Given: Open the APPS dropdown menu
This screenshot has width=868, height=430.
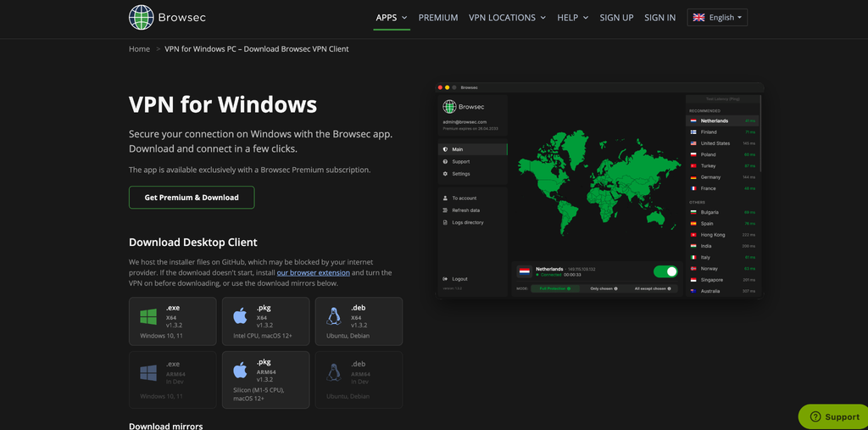Looking at the screenshot, I should [x=392, y=17].
